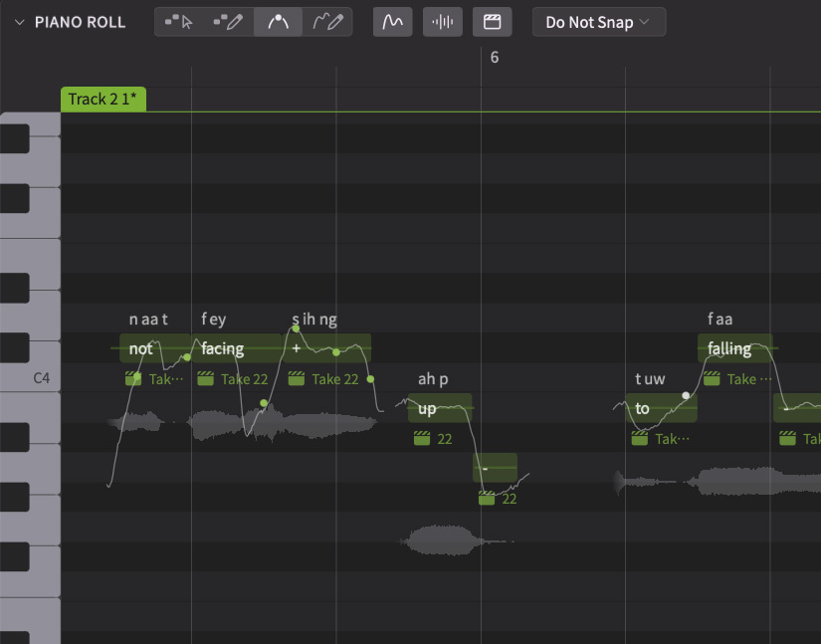Open the 'Do Not Snap' dropdown
The width and height of the screenshot is (821, 644).
(598, 22)
